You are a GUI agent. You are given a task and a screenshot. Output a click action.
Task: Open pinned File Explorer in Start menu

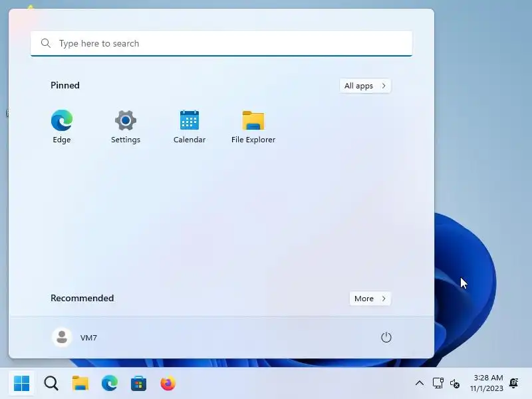coord(253,126)
